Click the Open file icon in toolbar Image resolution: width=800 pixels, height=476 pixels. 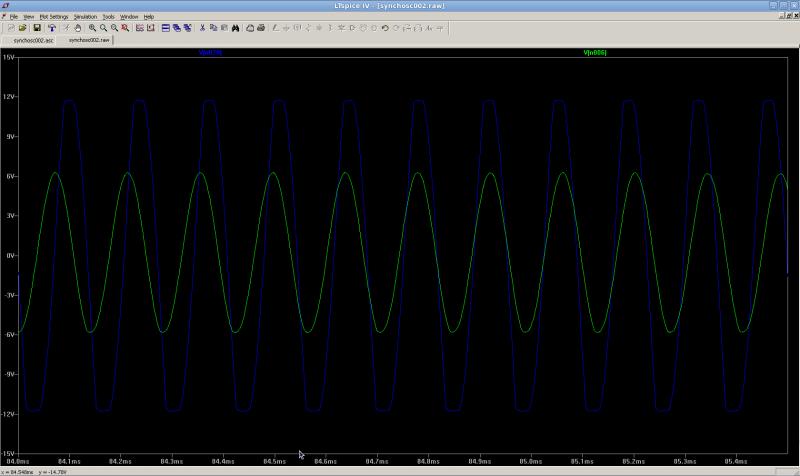pyautogui.click(x=22, y=28)
